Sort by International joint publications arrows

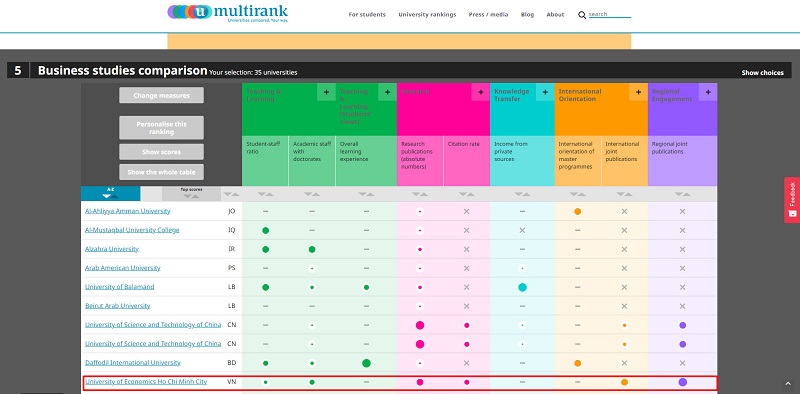(x=624, y=194)
